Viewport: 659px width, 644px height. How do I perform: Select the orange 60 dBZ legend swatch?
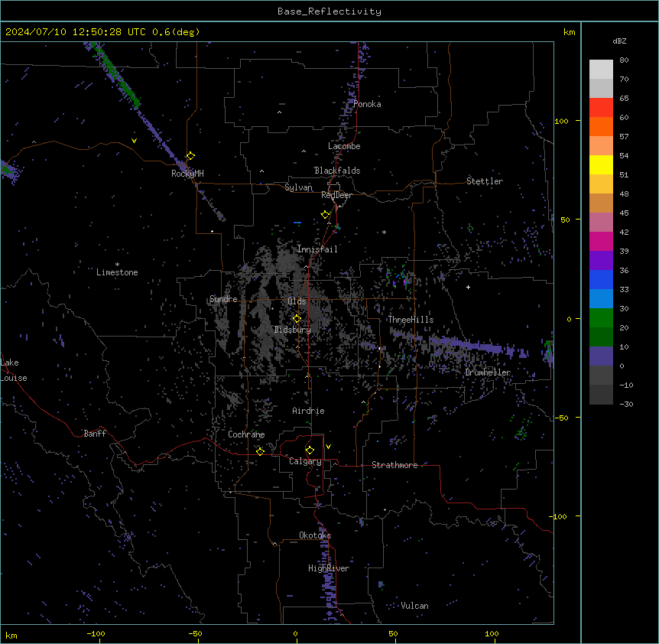(601, 126)
